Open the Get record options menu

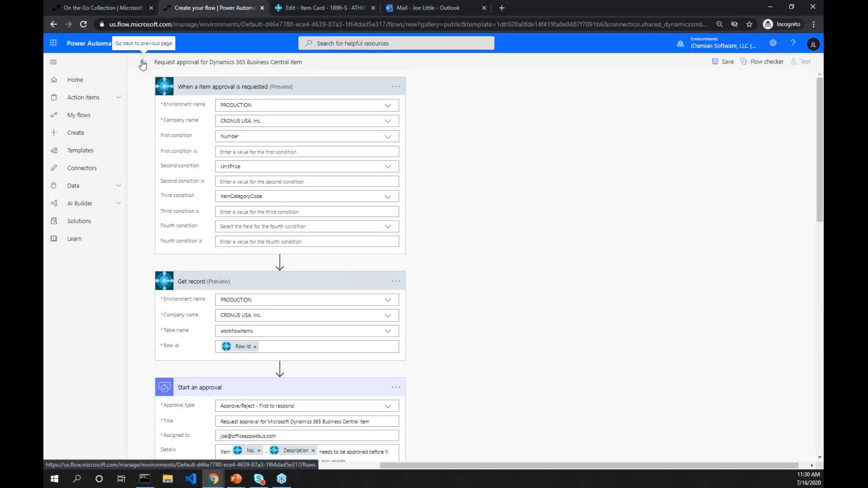[396, 281]
